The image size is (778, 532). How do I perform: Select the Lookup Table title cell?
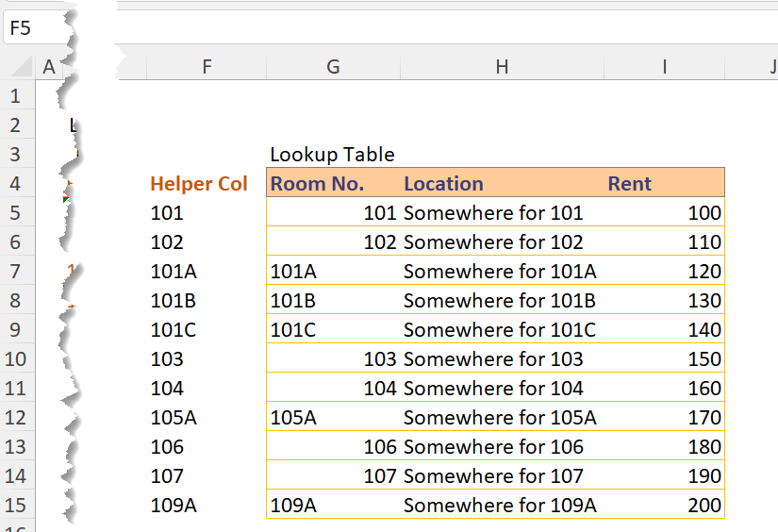[332, 155]
